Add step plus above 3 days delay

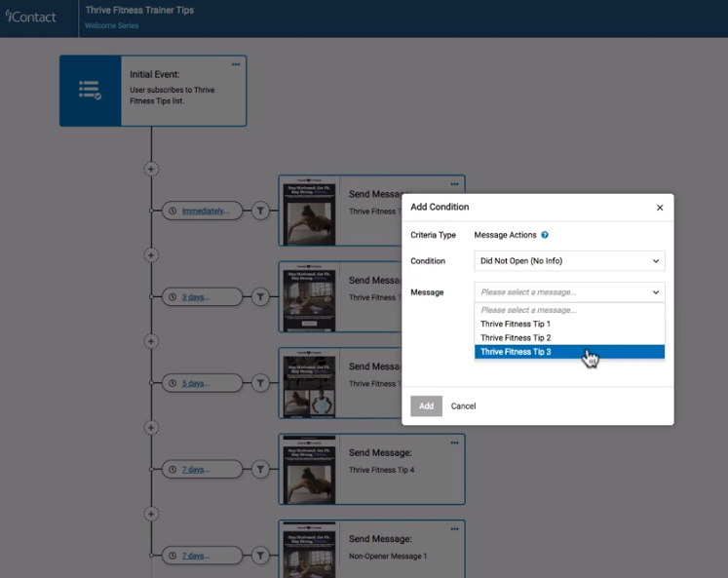[x=151, y=254]
